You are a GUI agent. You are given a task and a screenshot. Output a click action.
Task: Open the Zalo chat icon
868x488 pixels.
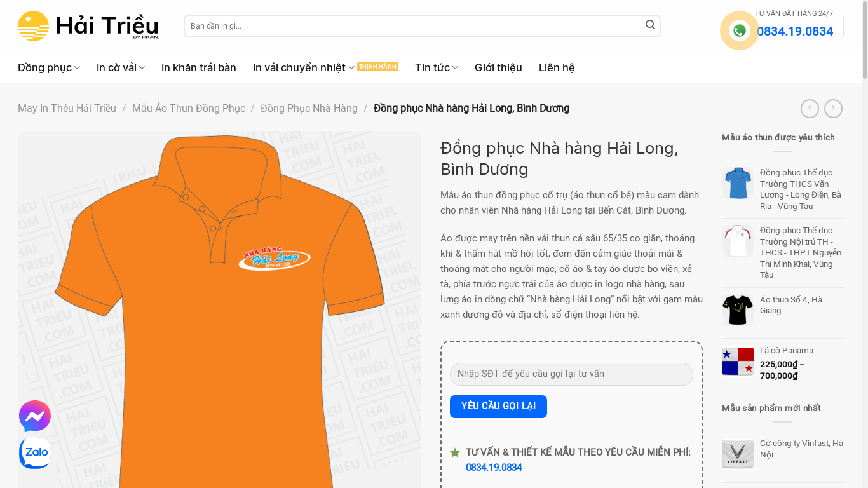click(x=35, y=453)
